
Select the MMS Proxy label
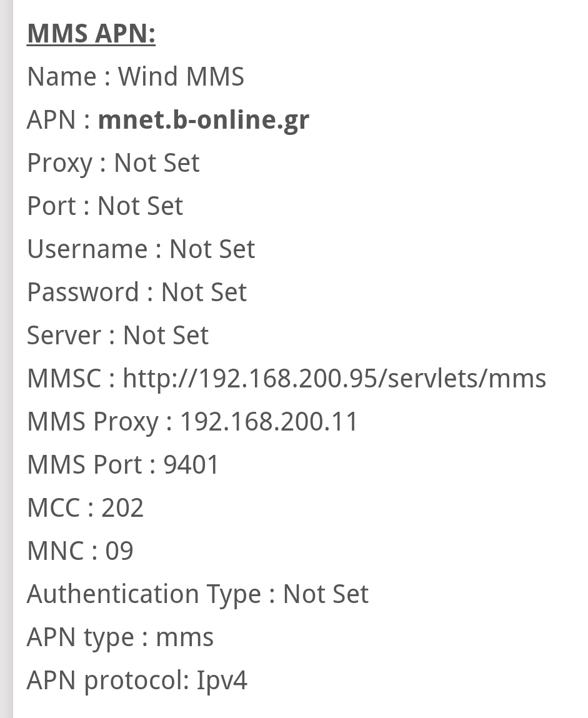[x=92, y=422]
